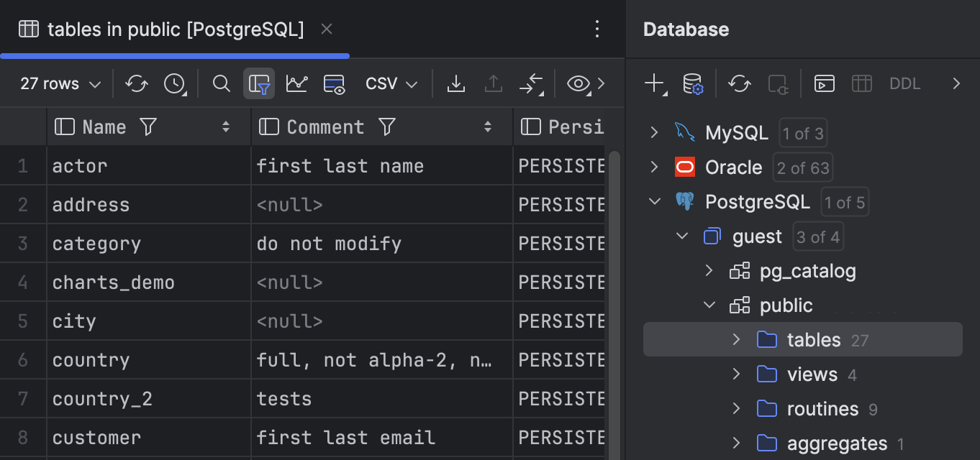This screenshot has width=980, height=460.
Task: Click the DDL button in Database panel
Action: pos(904,83)
